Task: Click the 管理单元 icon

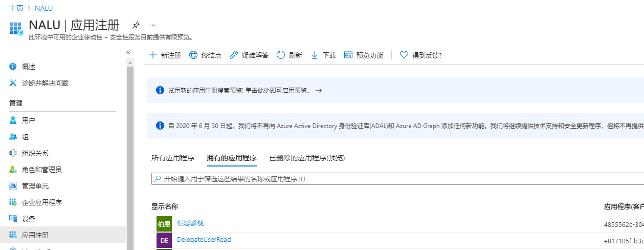Action: coord(13,186)
